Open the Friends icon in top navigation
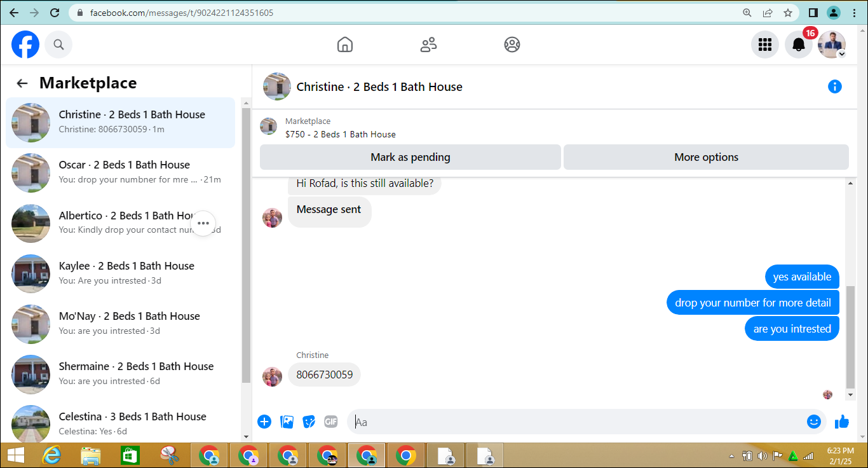 click(x=429, y=45)
